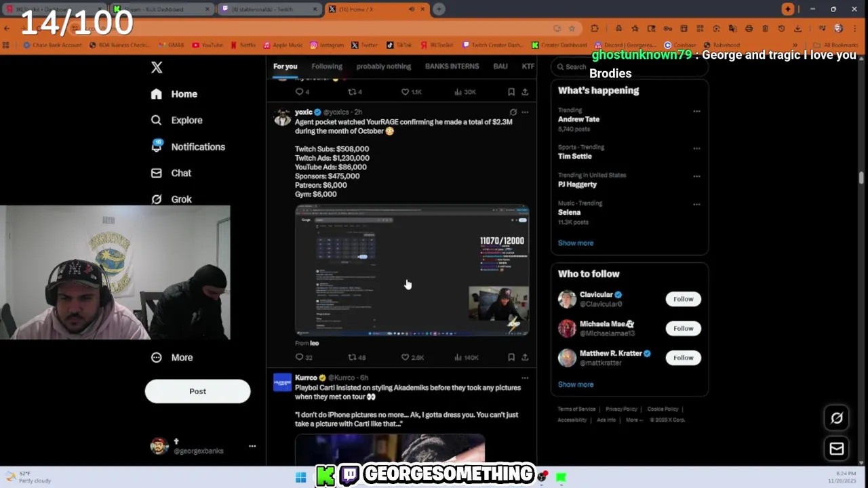The width and height of the screenshot is (868, 488).
Task: Expand the More menu in the sidebar
Action: 172,357
